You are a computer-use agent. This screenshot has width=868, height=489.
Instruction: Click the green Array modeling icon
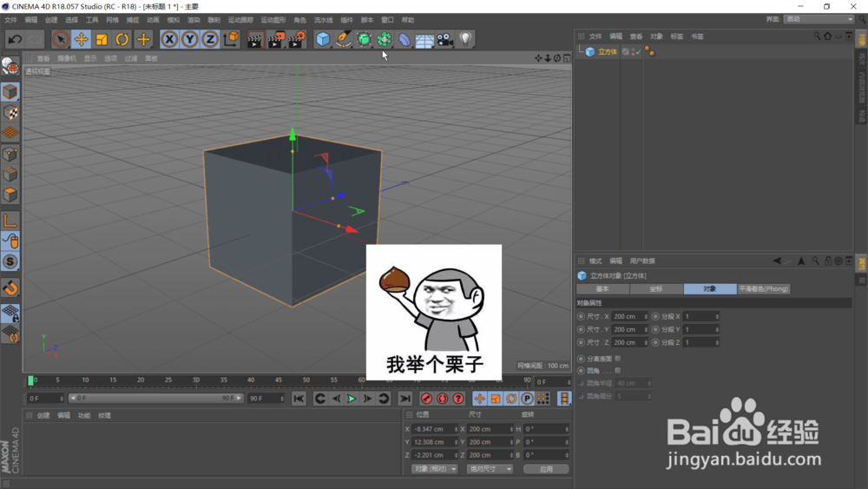[385, 39]
